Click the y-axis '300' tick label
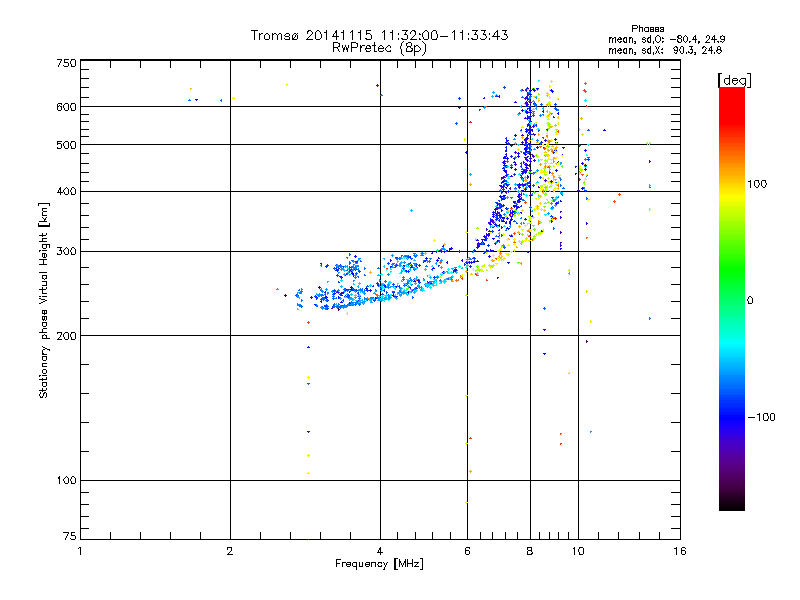 pyautogui.click(x=66, y=252)
